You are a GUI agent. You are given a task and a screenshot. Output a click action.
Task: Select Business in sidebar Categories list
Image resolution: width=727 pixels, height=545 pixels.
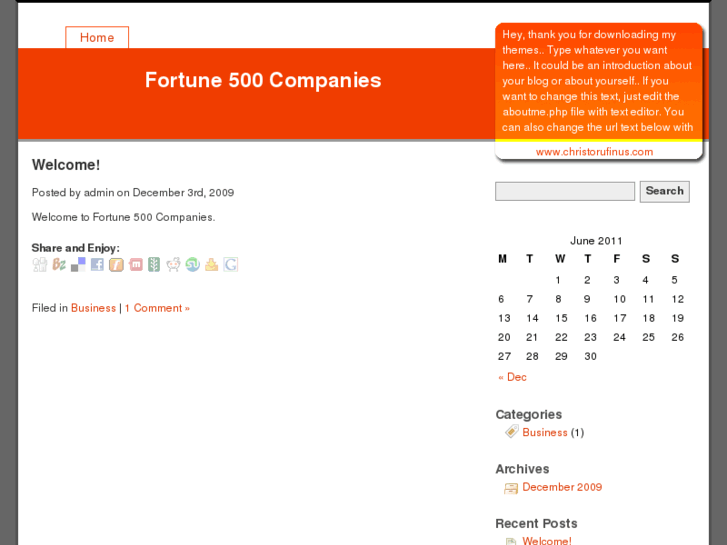[544, 432]
